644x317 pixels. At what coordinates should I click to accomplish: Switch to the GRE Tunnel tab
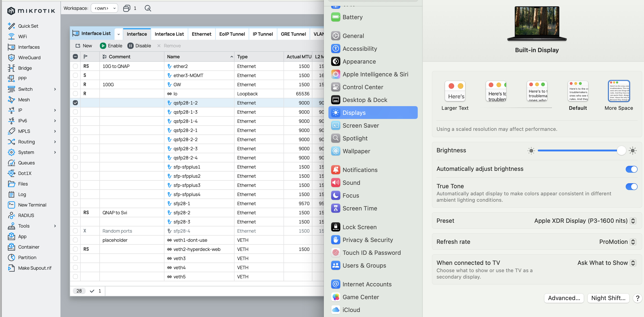pos(293,34)
